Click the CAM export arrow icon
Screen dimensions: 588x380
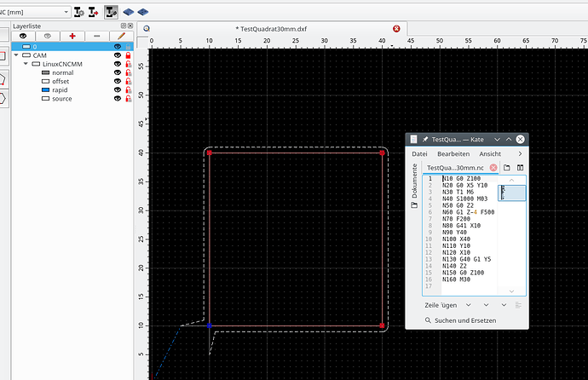94,13
